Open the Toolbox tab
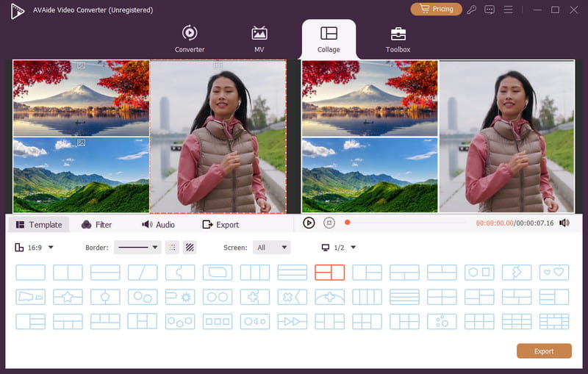 [x=398, y=39]
